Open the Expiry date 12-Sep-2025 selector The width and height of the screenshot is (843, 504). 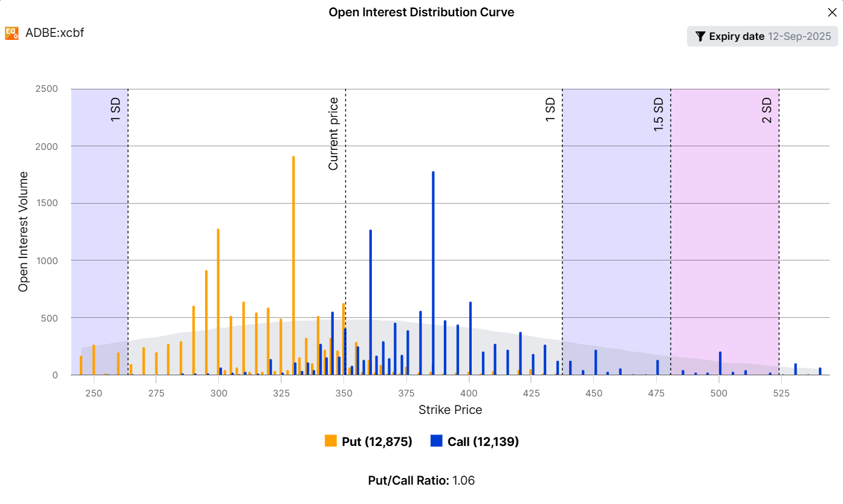pos(761,36)
